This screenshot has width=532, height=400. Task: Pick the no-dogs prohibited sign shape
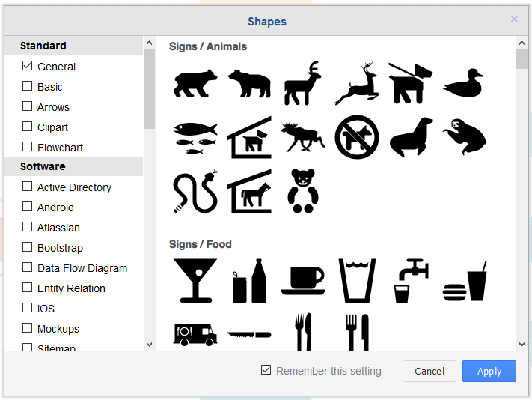357,137
